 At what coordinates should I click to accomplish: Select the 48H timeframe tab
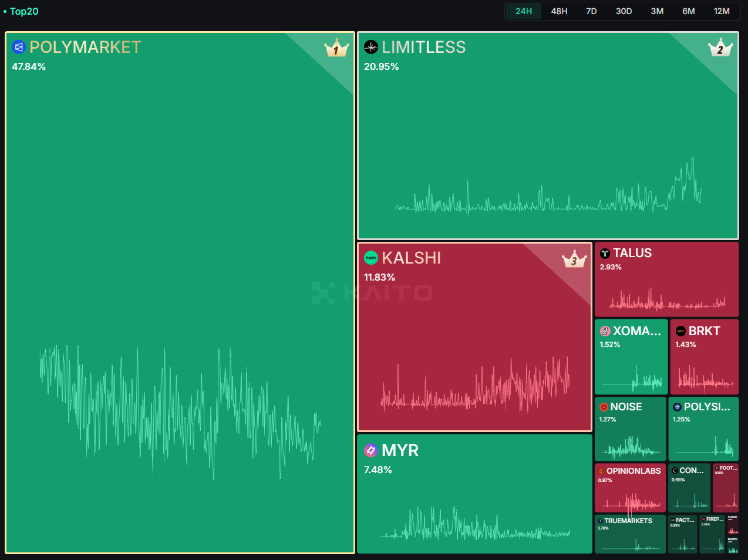[559, 11]
